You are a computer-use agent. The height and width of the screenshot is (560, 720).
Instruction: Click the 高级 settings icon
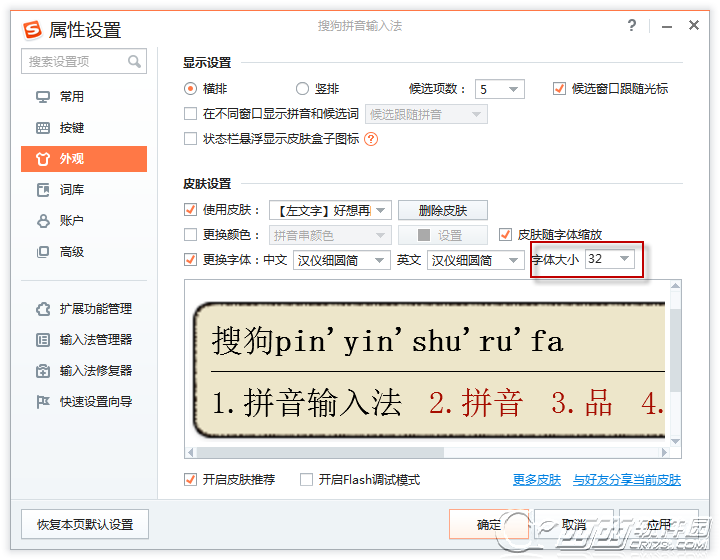point(43,252)
